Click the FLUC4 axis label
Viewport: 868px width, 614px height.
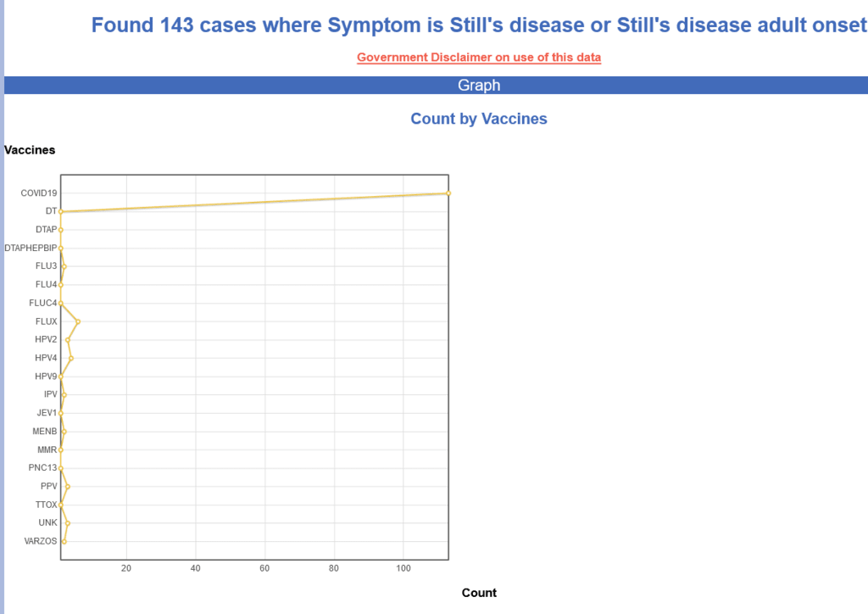point(43,303)
